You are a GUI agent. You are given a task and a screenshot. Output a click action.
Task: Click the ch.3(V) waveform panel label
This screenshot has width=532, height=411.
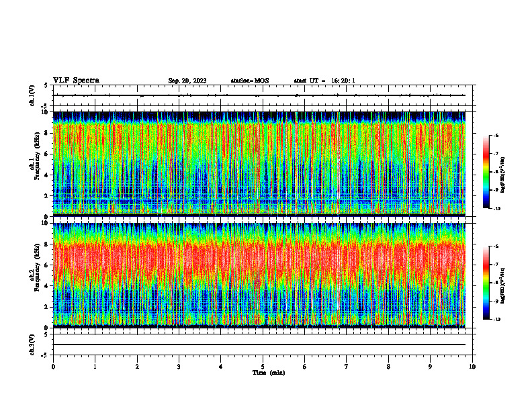click(32, 345)
